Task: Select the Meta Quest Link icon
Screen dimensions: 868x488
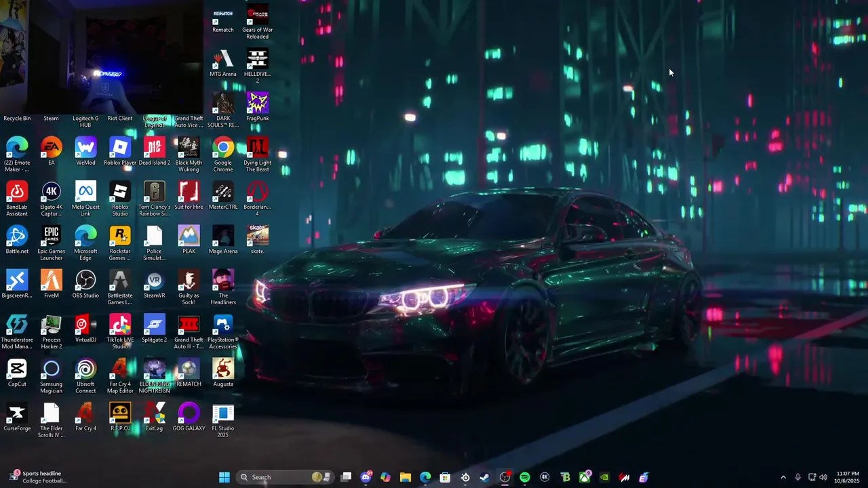Action: (85, 199)
